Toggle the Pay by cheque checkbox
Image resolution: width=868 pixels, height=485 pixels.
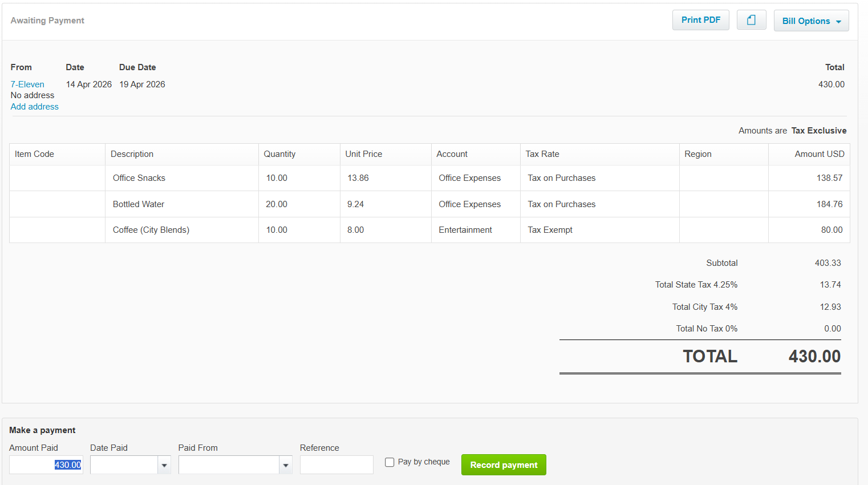tap(390, 462)
